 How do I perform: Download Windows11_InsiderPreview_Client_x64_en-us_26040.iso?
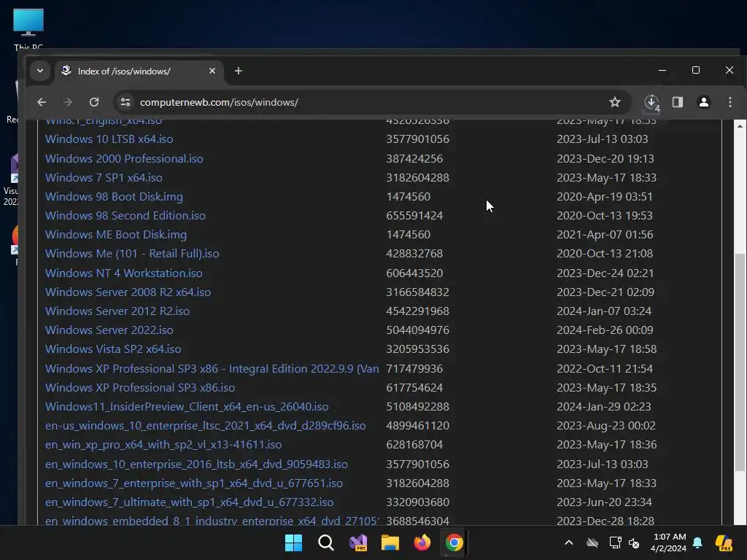pos(187,407)
